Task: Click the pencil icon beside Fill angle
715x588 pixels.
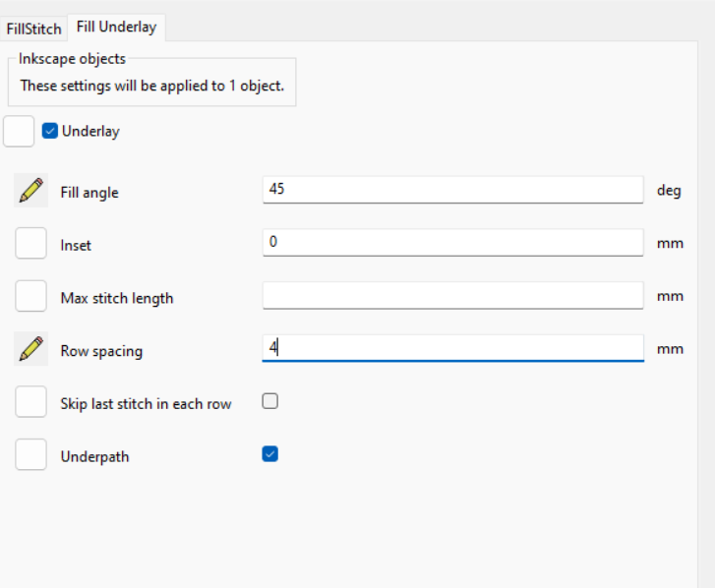Action: pos(31,191)
